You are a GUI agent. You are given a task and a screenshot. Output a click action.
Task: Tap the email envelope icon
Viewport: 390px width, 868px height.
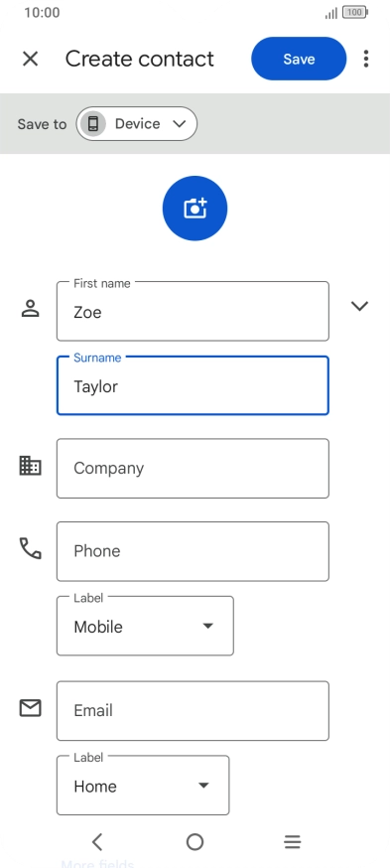click(x=31, y=708)
